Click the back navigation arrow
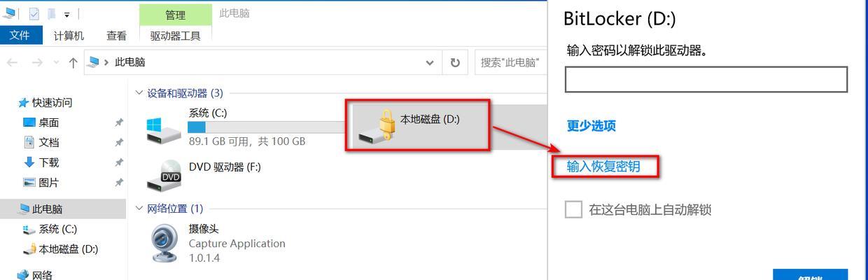This screenshot has width=868, height=280. click(12, 62)
